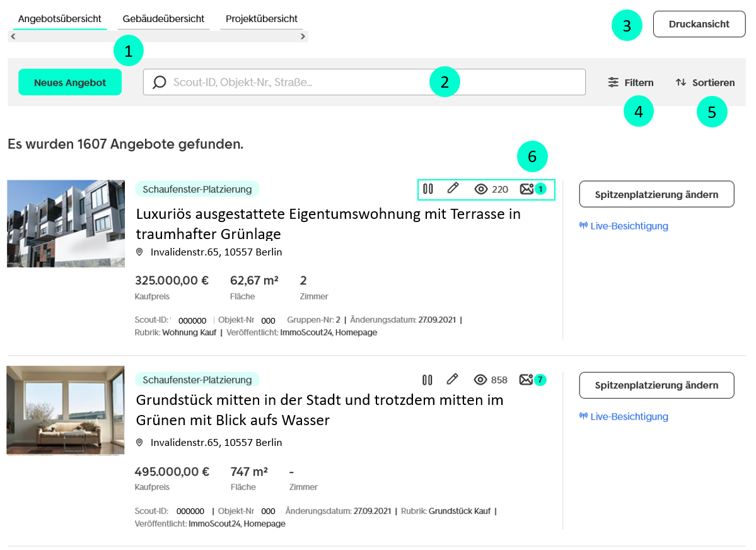
Task: Edit the Luxuriös Eigentumswohnung listing via pencil icon
Action: coord(453,188)
